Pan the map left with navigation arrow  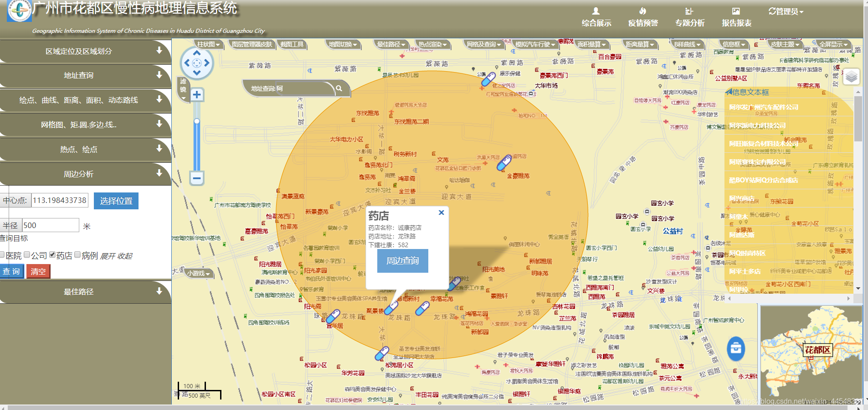point(186,63)
